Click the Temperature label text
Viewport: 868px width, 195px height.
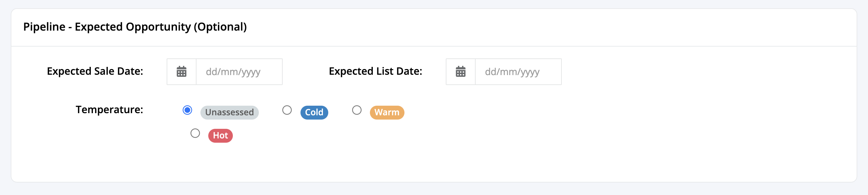pos(109,110)
